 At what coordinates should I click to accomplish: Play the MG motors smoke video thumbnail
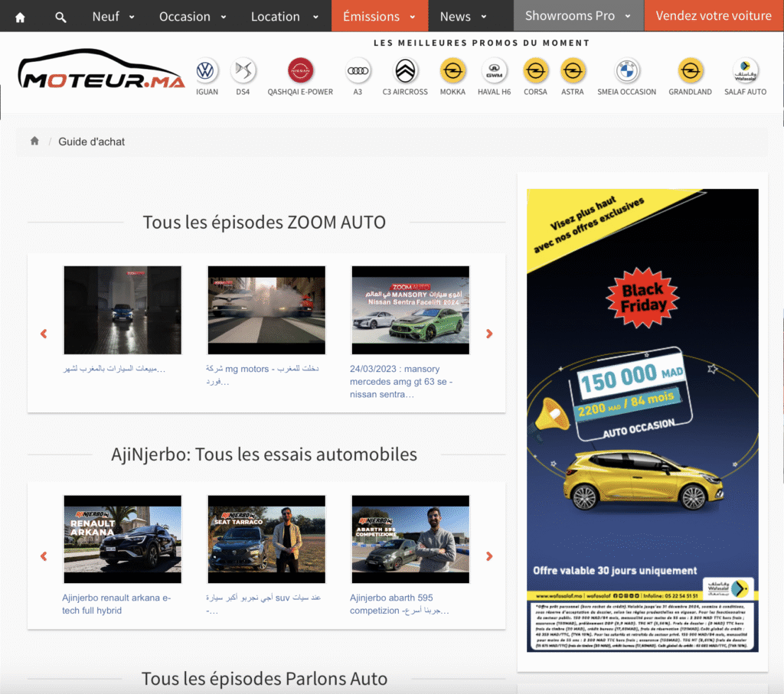266,311
